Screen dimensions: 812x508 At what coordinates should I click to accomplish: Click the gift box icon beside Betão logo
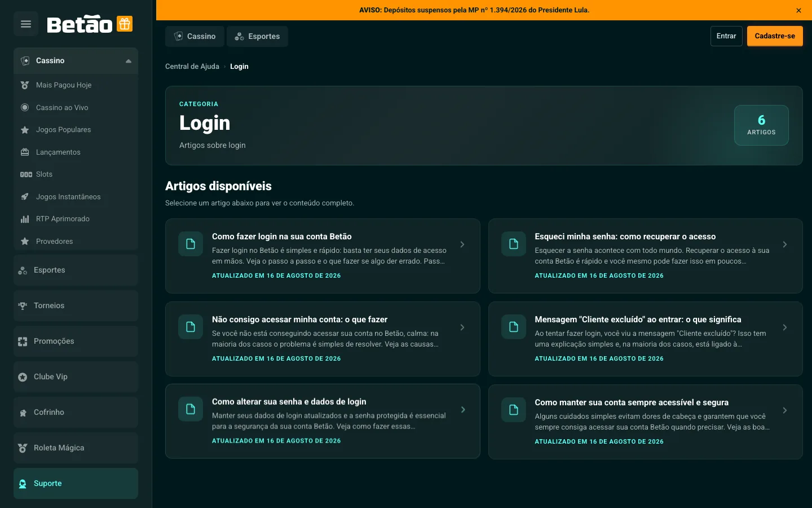(x=125, y=24)
